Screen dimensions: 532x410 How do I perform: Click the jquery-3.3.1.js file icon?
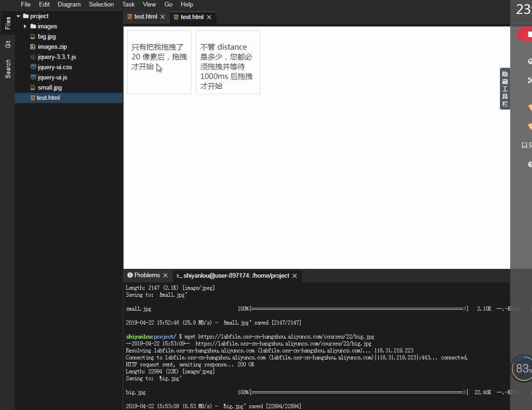[x=33, y=57]
